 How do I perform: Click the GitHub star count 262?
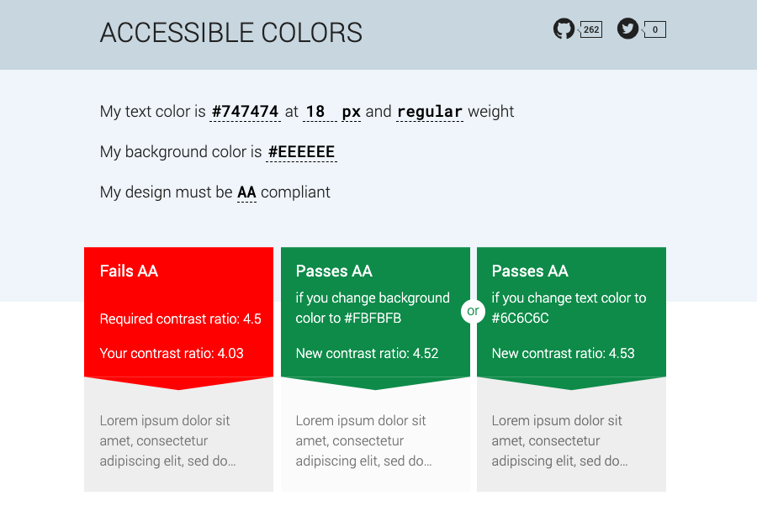click(x=591, y=30)
